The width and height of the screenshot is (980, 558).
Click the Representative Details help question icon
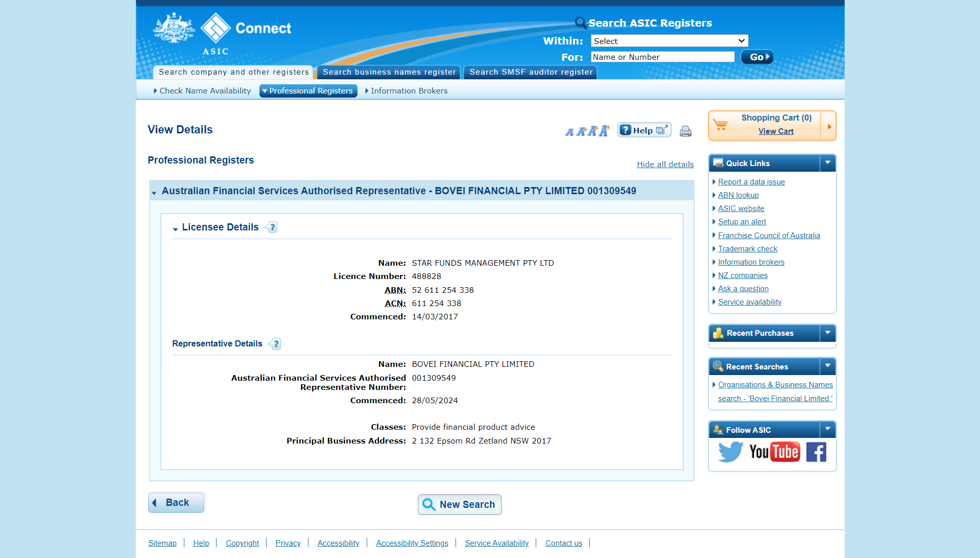tap(275, 344)
